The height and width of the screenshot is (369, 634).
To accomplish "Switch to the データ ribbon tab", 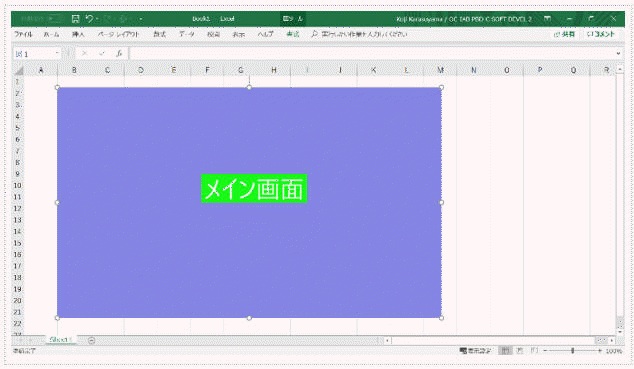I will coord(186,34).
